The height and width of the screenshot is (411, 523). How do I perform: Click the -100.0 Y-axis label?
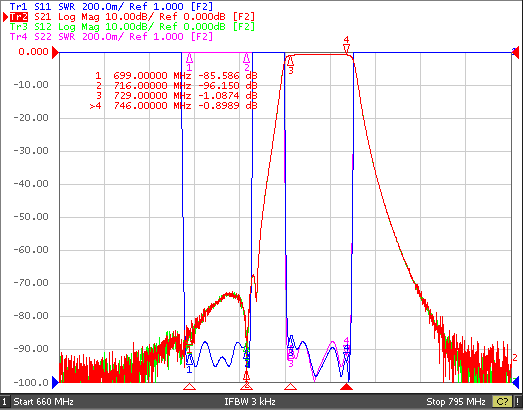click(31, 382)
